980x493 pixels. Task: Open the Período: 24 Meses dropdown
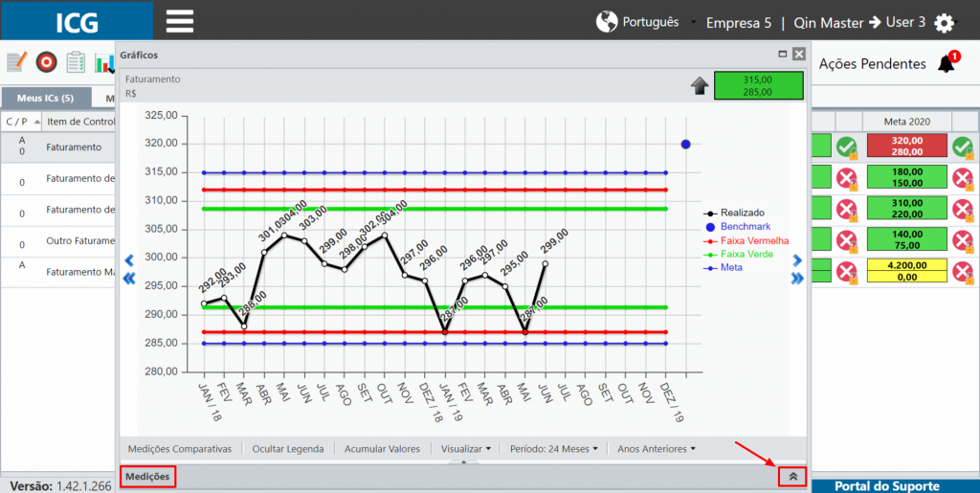(x=554, y=449)
